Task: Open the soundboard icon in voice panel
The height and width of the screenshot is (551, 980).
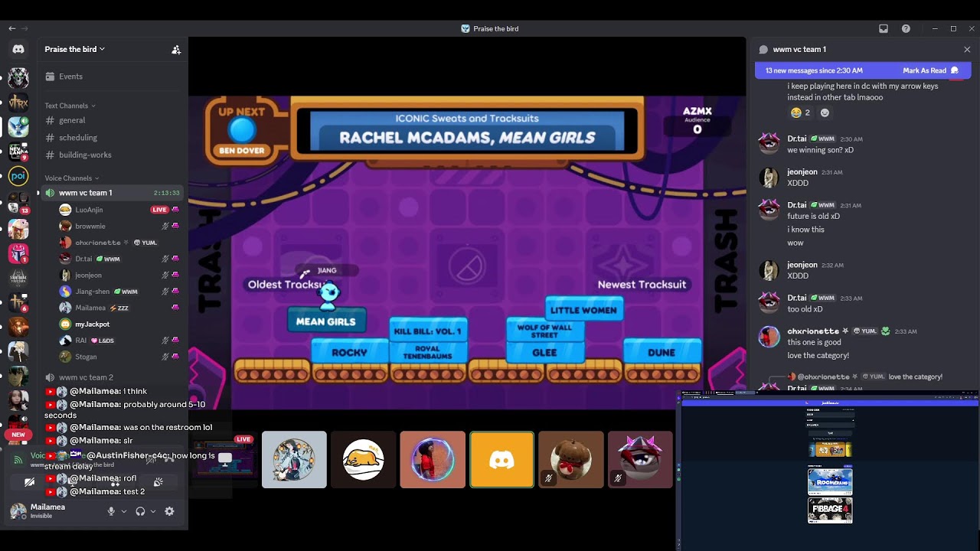Action: (158, 483)
